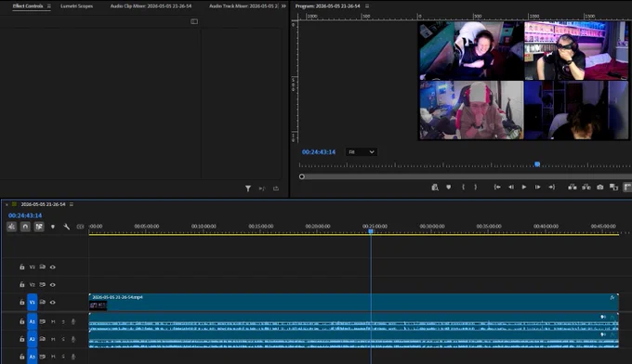This screenshot has height=364, width=632.
Task: Hide track V3 output with eye icon
Action: pos(53,266)
